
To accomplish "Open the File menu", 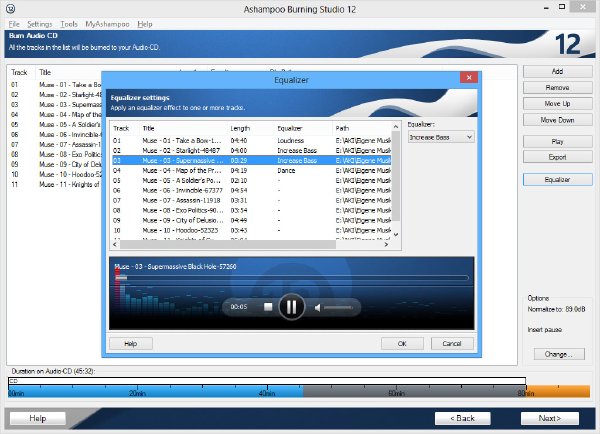I will (14, 24).
